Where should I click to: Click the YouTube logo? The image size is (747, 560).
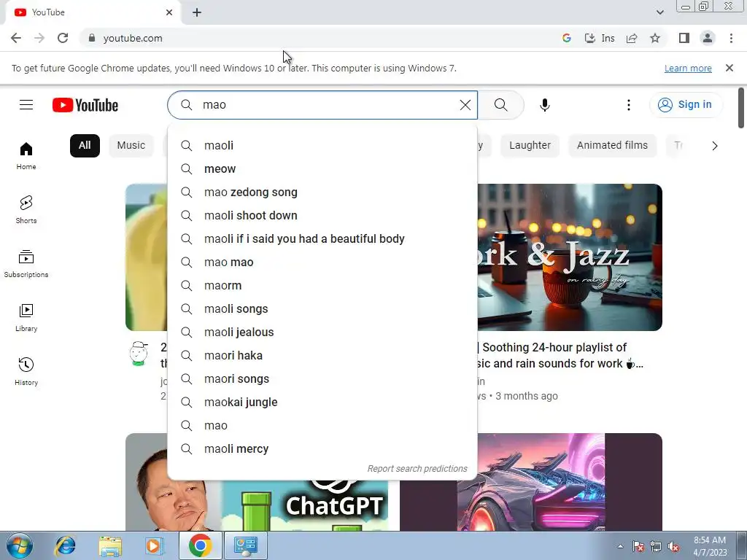point(85,105)
